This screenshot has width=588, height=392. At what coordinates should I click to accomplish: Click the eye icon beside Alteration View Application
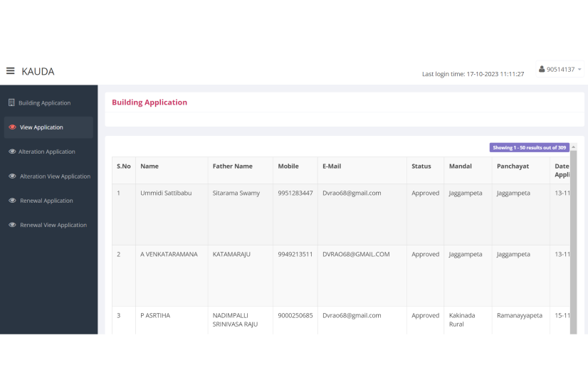click(x=12, y=176)
